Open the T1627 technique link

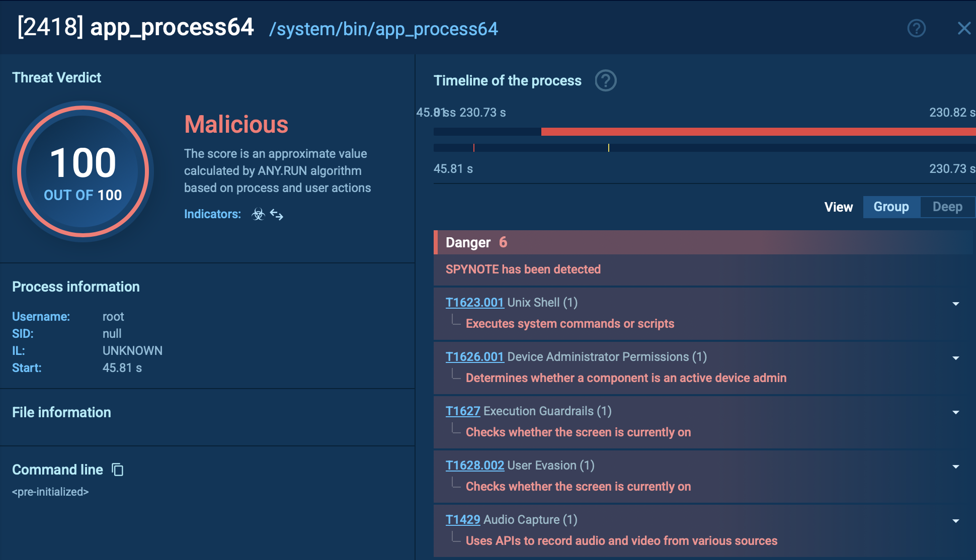(463, 411)
